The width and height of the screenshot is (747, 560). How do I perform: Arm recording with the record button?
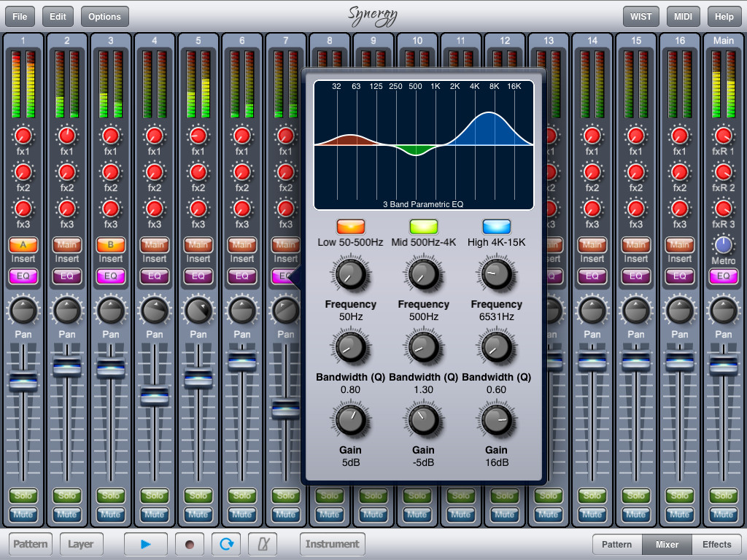189,544
